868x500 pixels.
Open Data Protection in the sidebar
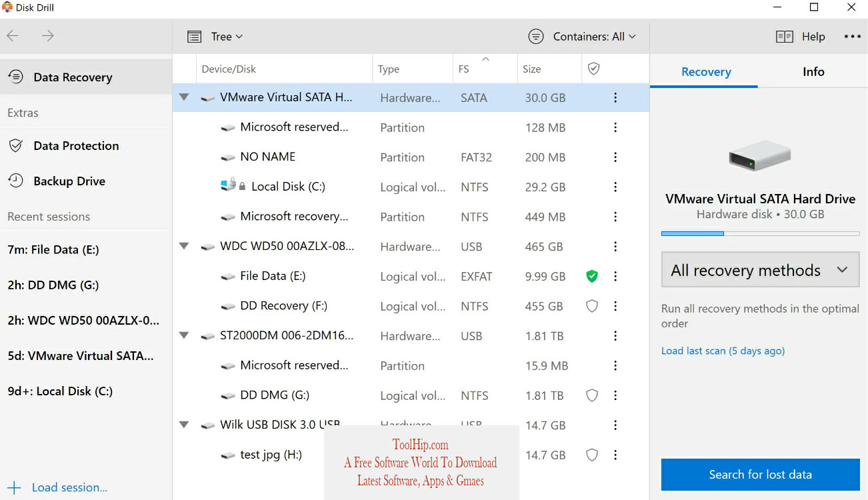click(x=86, y=145)
